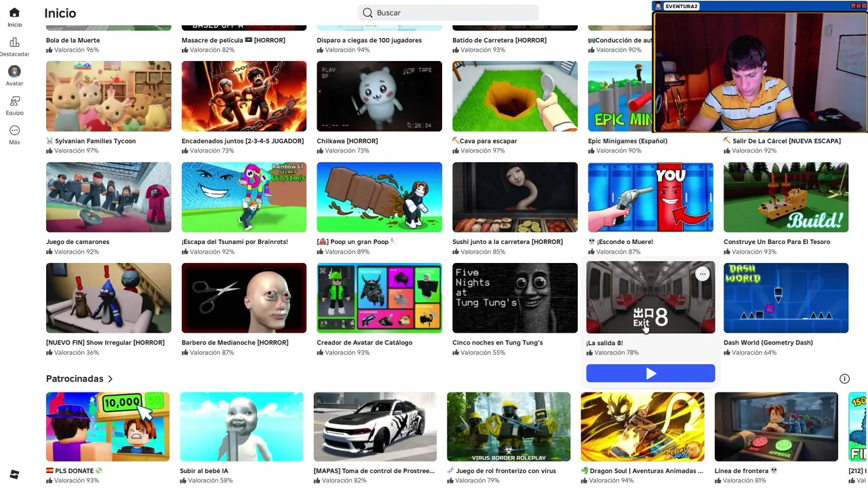Click Valoración 97% under Sylvanian Families Tycoon

[x=72, y=150]
